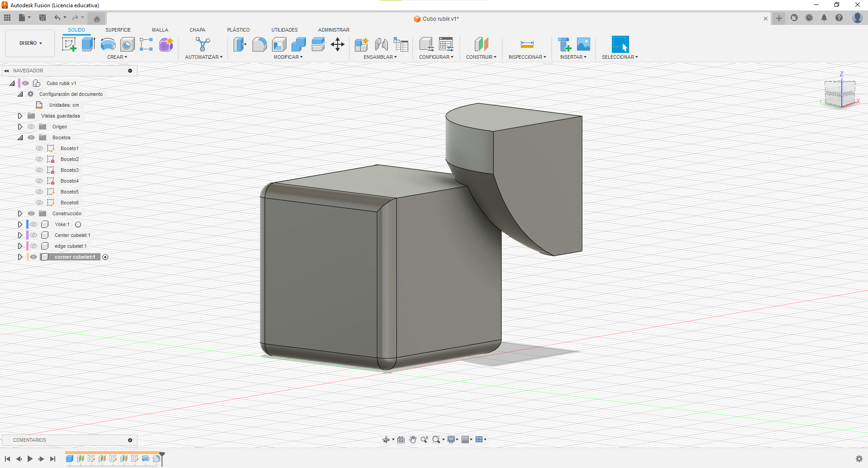The width and height of the screenshot is (868, 468).
Task: Open the CREAR dropdown menu
Action: pos(117,57)
